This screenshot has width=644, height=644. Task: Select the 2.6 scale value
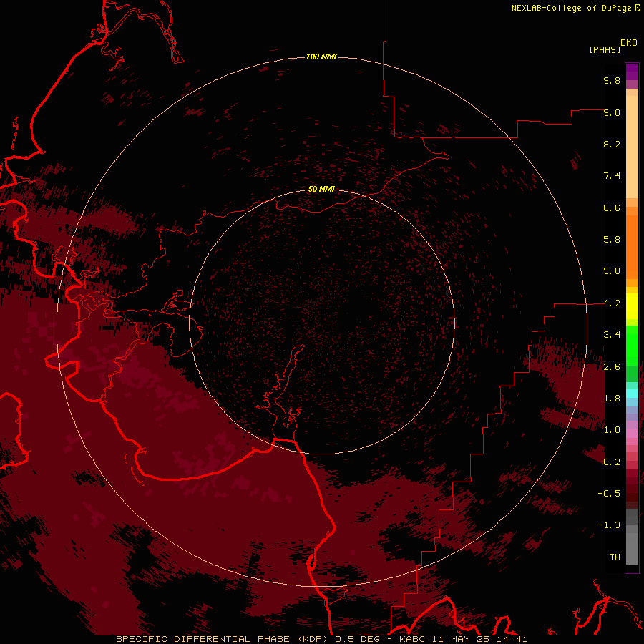pyautogui.click(x=612, y=367)
